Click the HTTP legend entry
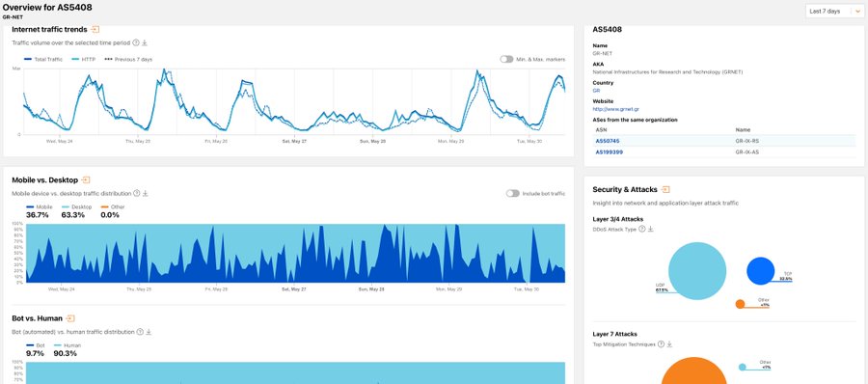The height and width of the screenshot is (384, 868). pos(84,59)
